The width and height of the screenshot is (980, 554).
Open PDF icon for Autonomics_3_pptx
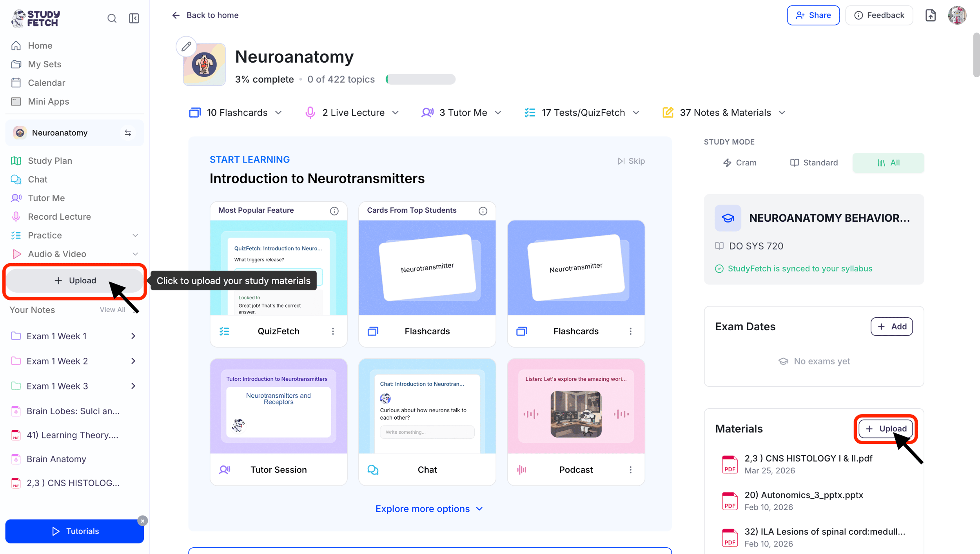pos(730,501)
